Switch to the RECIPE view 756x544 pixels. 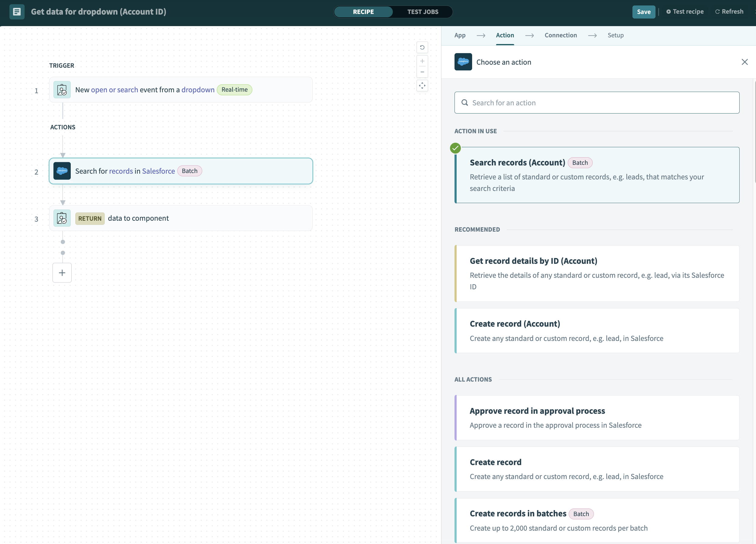tap(363, 12)
